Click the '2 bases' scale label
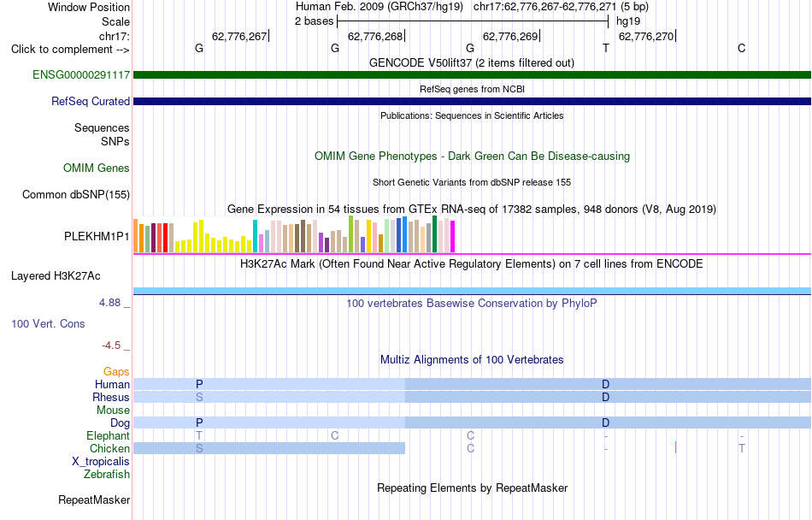Viewport: 812px width, 520px height. click(x=315, y=21)
